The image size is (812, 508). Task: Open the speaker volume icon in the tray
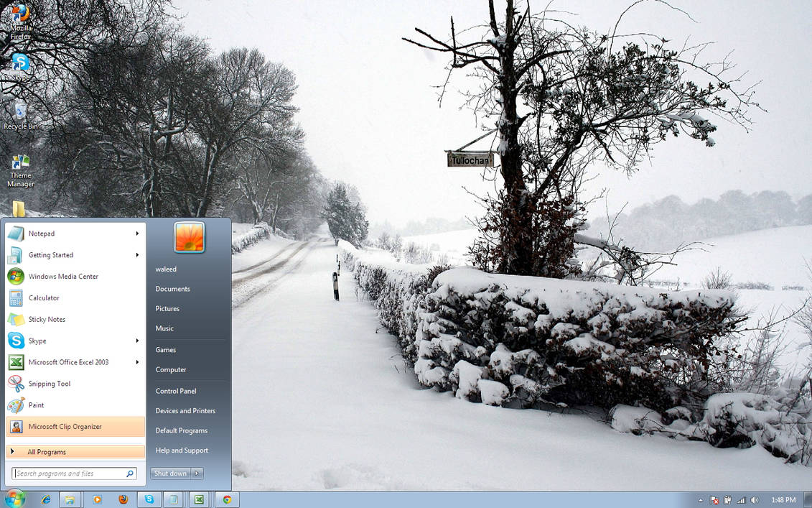pyautogui.click(x=755, y=499)
